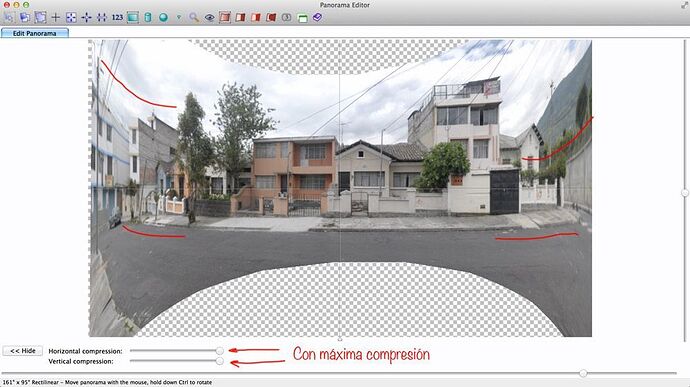Select the spherical projection globe icon
Viewport: 690px width, 387px height.
point(163,18)
